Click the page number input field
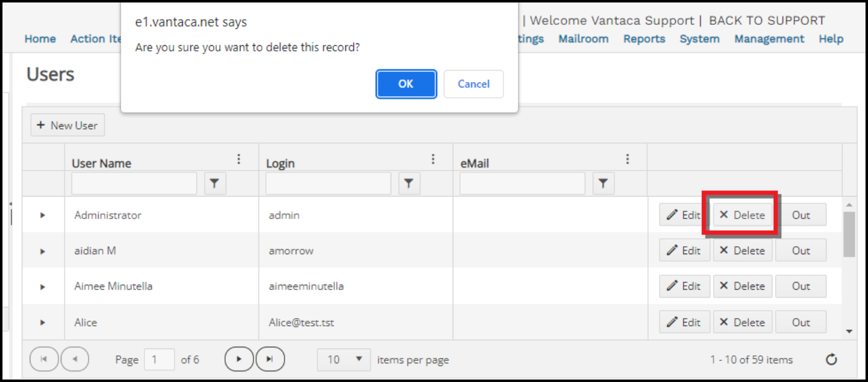This screenshot has width=868, height=382. [x=159, y=360]
